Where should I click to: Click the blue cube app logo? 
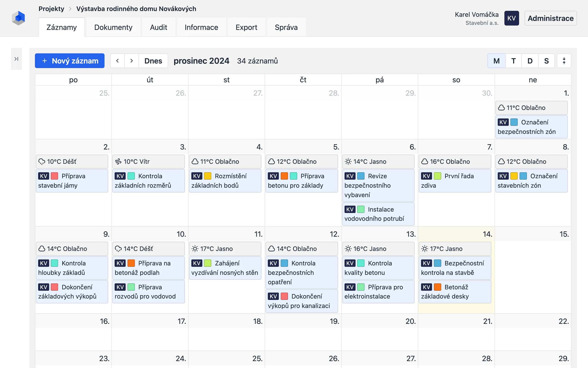[x=18, y=18]
